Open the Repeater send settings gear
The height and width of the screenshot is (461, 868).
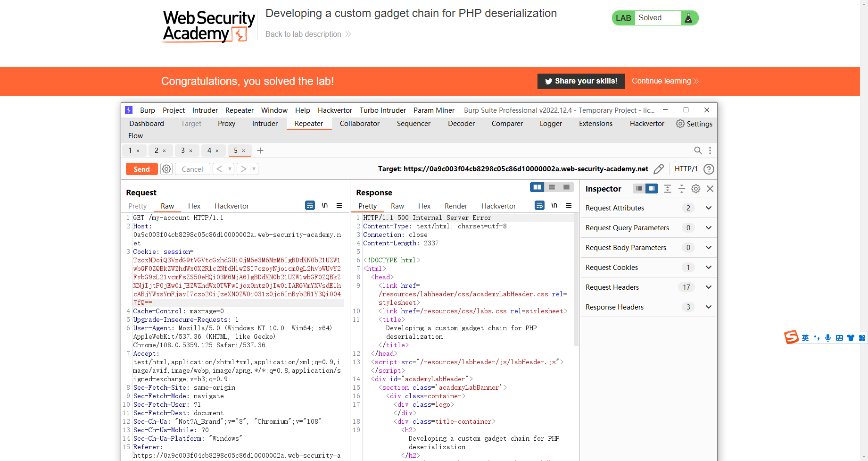pyautogui.click(x=166, y=169)
